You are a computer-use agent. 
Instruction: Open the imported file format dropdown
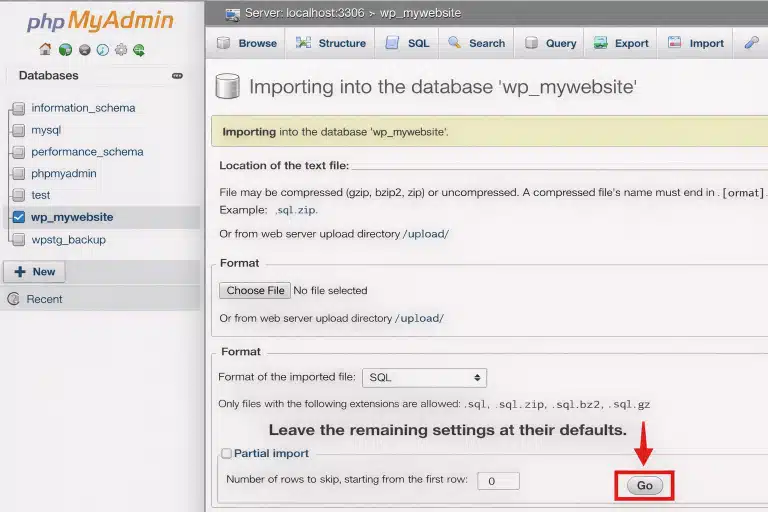click(x=424, y=378)
